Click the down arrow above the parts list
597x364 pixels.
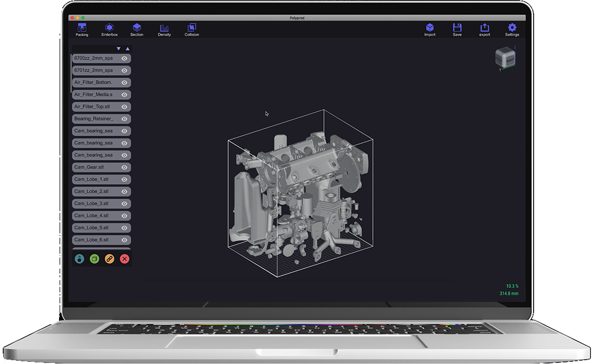[119, 49]
